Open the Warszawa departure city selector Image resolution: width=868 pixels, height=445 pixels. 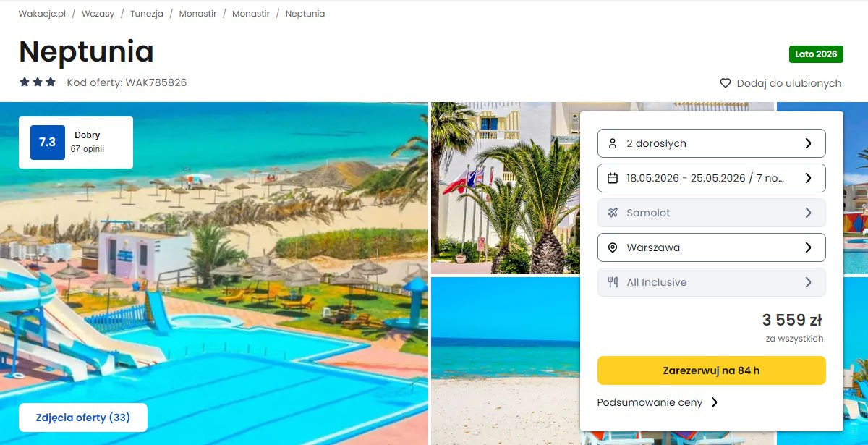pyautogui.click(x=711, y=247)
